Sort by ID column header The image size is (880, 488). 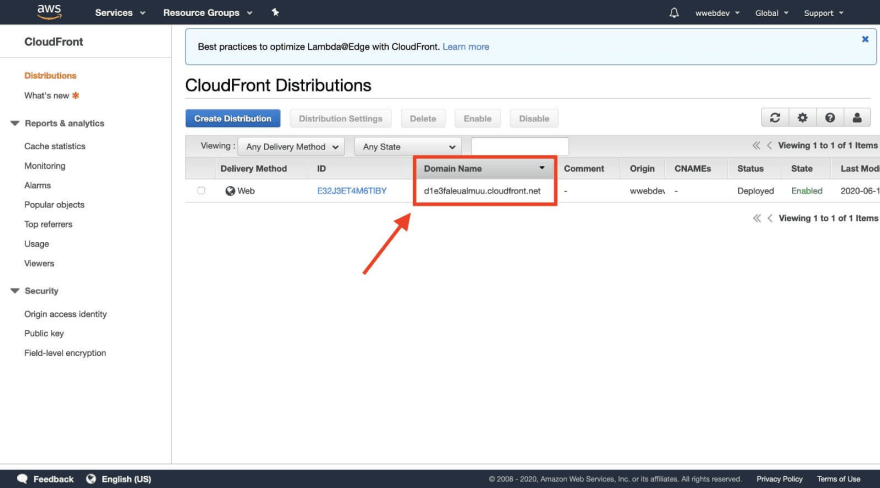click(322, 169)
